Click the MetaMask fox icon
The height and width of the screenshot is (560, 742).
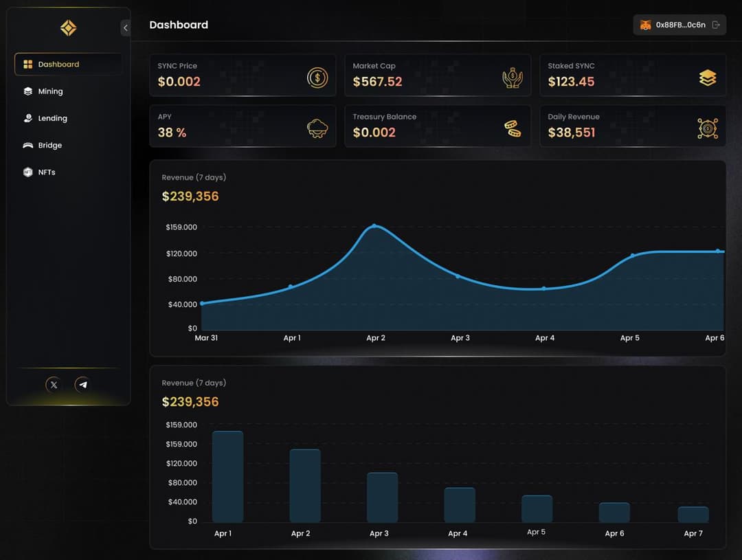pos(645,25)
